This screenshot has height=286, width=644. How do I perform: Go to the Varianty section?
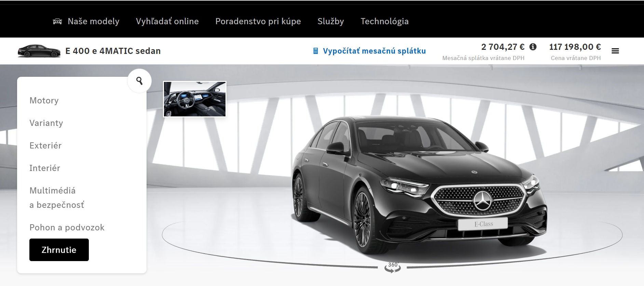[x=46, y=123]
